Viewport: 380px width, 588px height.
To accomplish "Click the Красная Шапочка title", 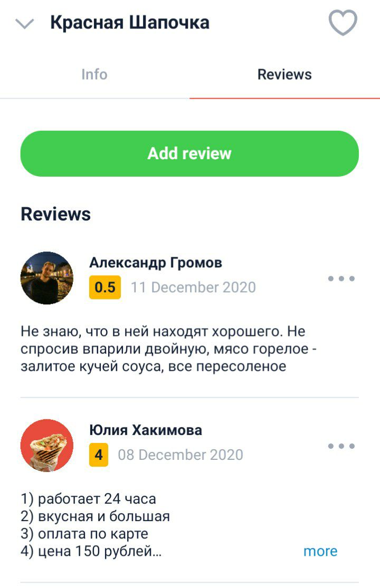I will pos(130,23).
